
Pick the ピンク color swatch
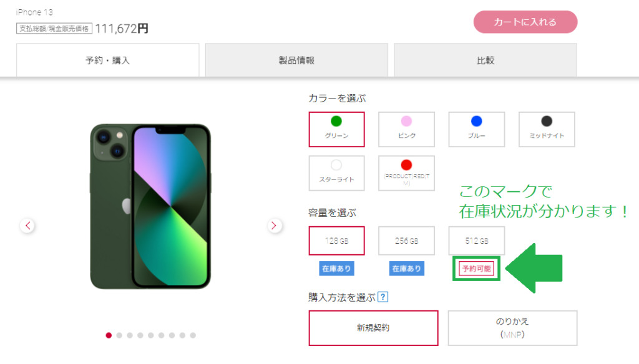406,129
